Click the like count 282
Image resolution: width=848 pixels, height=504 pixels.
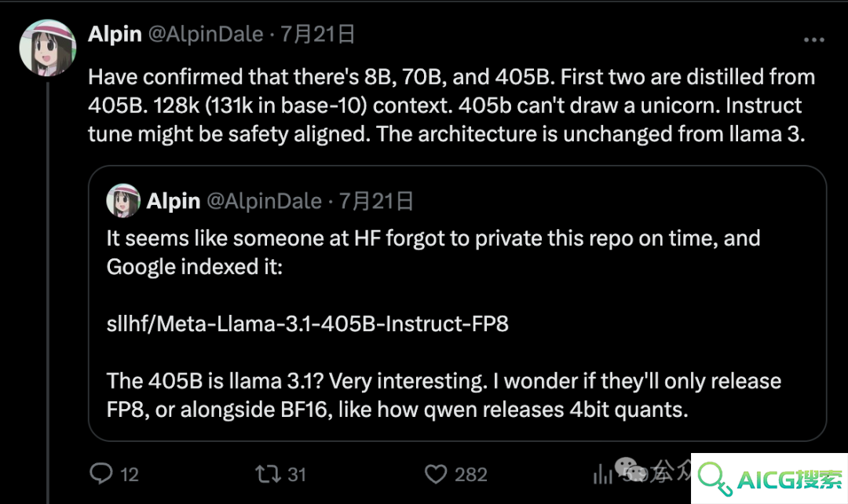[471, 475]
